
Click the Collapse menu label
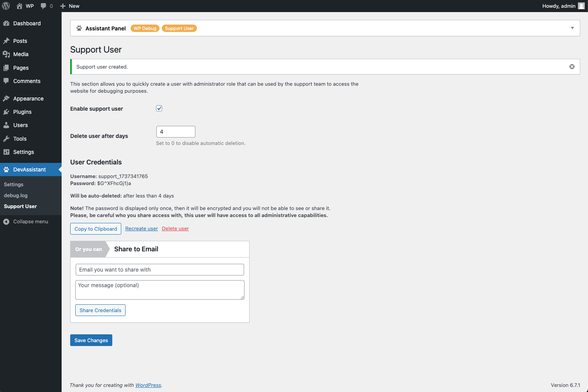(31, 221)
